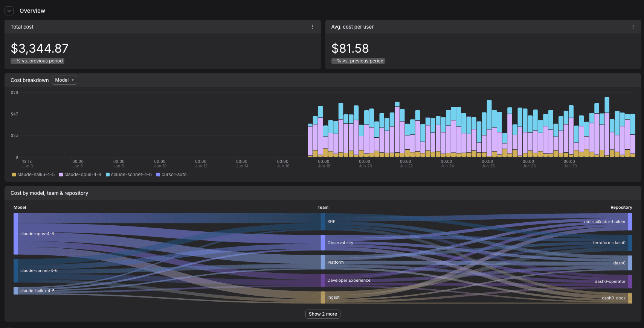The height and width of the screenshot is (328, 644).
Task: Click the Avg. cost per user title
Action: [x=352, y=27]
